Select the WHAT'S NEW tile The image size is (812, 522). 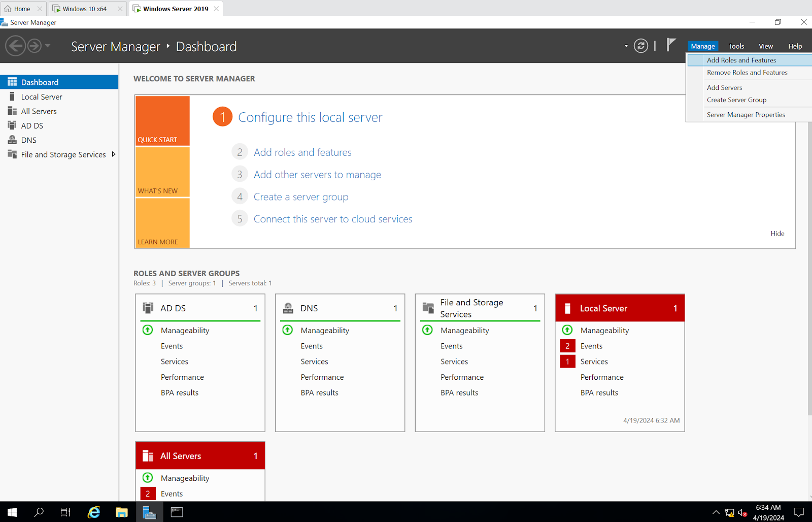[162, 172]
